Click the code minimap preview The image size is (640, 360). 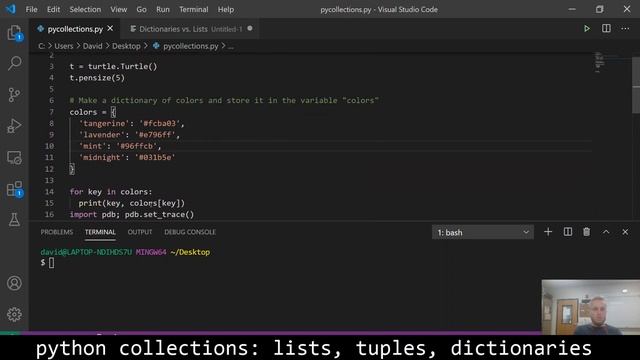600,62
